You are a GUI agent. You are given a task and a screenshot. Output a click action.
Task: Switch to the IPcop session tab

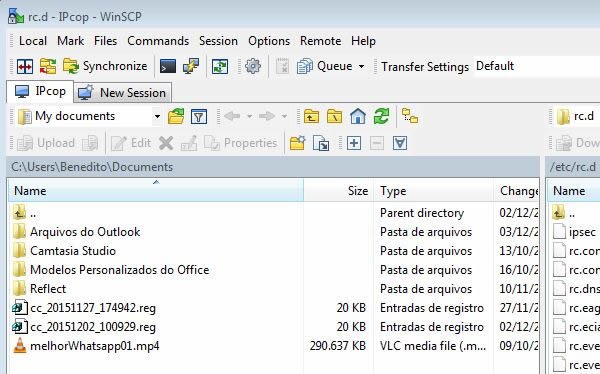(x=40, y=92)
